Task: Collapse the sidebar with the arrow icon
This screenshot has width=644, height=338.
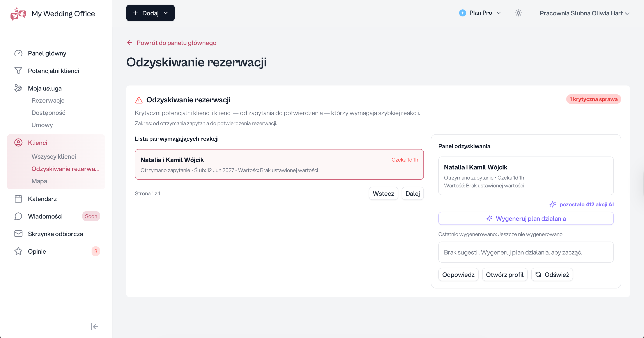Action: coord(94,326)
